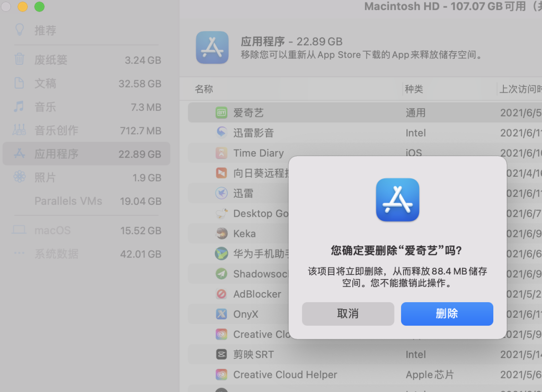Click the 照片 flower icon in the sidebar
Image resolution: width=542 pixels, height=392 pixels.
tap(20, 177)
